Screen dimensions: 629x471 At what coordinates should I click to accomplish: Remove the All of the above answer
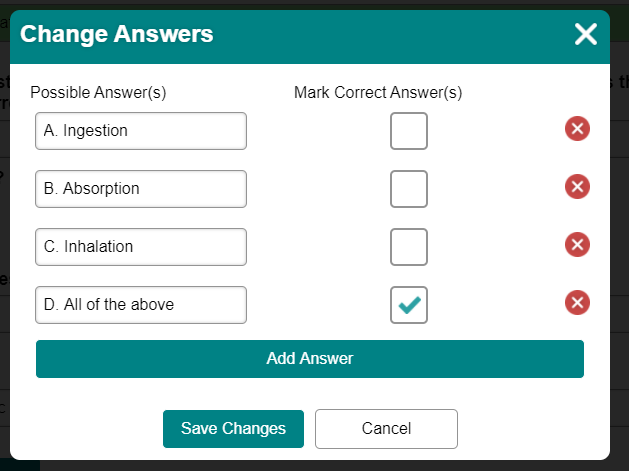tap(577, 302)
